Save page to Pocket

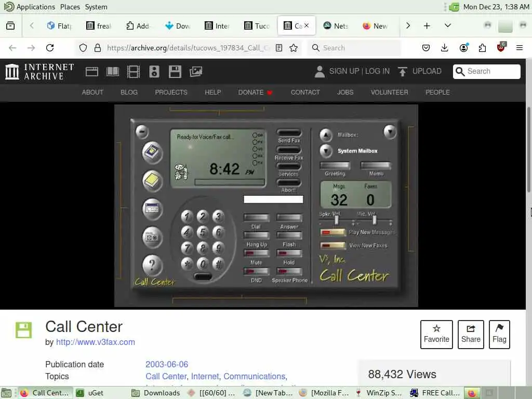pos(426,48)
